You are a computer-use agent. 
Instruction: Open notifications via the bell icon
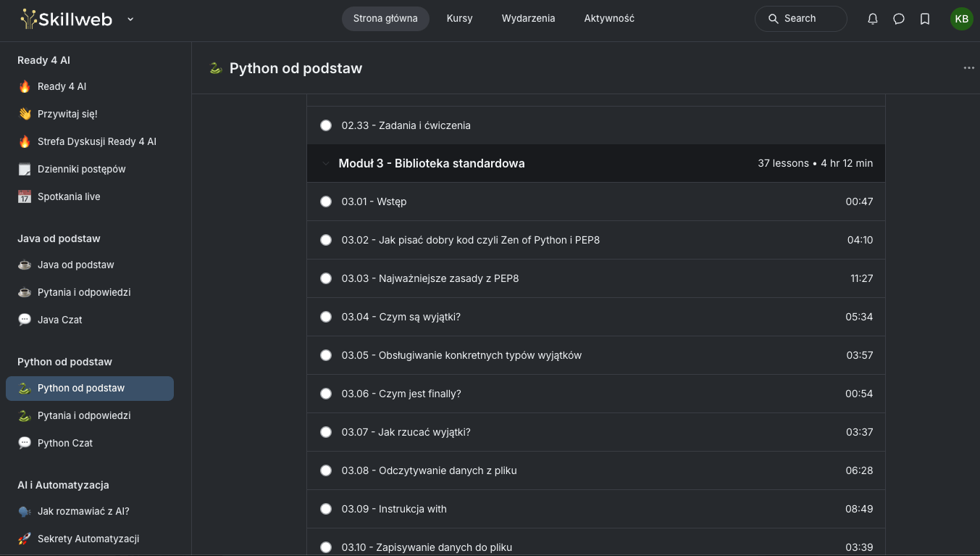pos(873,19)
